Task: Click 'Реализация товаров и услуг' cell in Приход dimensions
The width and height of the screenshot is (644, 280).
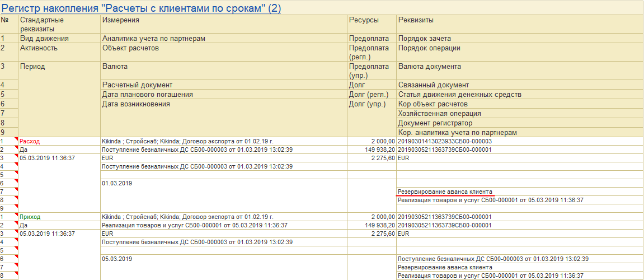Action: [224, 225]
